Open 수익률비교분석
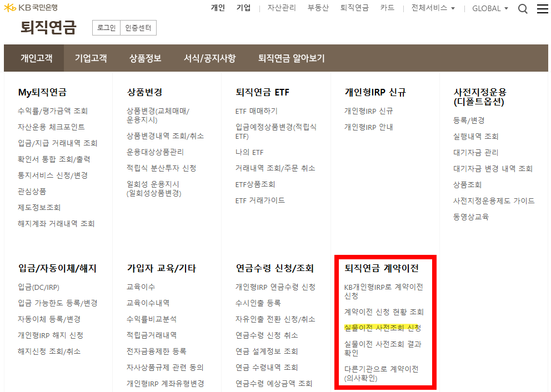The width and height of the screenshot is (551, 392). click(x=152, y=319)
